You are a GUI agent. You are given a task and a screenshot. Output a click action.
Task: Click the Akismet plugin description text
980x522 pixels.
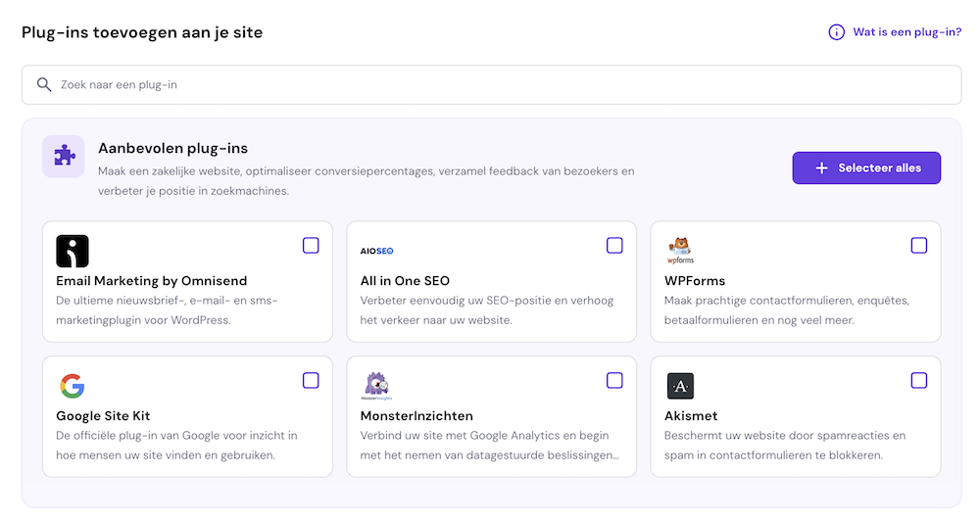click(x=784, y=445)
